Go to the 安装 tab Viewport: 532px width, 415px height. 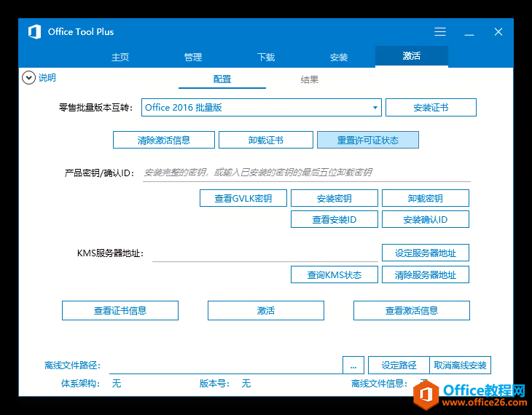[x=339, y=57]
